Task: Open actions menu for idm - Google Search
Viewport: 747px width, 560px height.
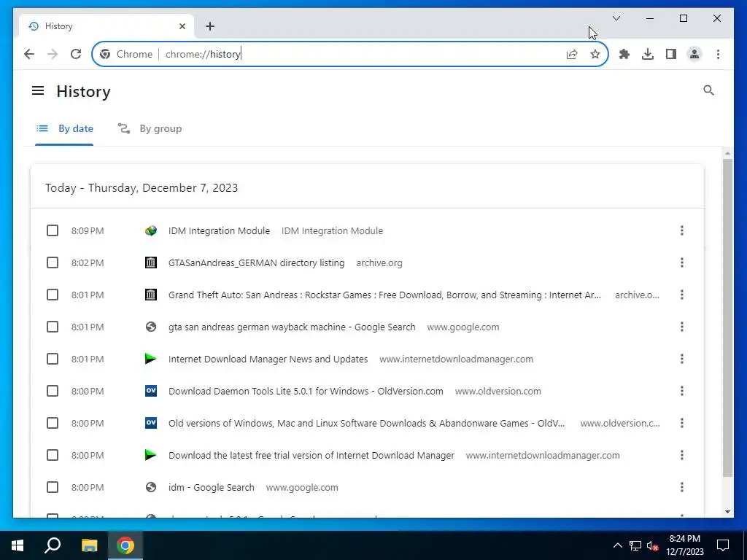Action: click(x=682, y=487)
